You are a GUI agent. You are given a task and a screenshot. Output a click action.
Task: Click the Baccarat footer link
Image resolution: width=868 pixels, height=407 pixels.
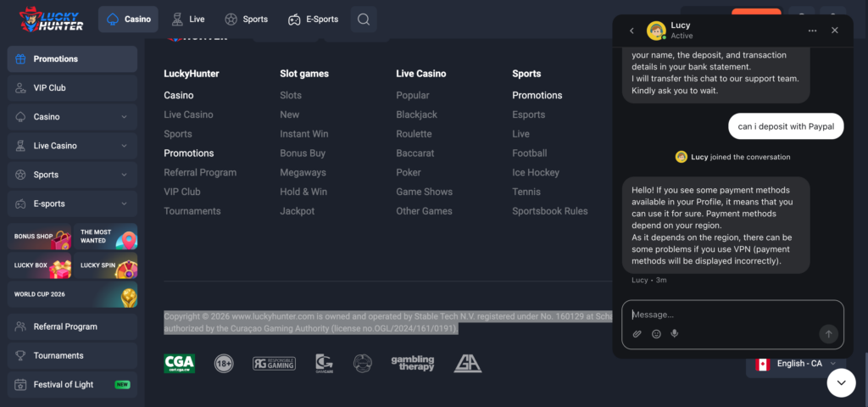tap(415, 153)
